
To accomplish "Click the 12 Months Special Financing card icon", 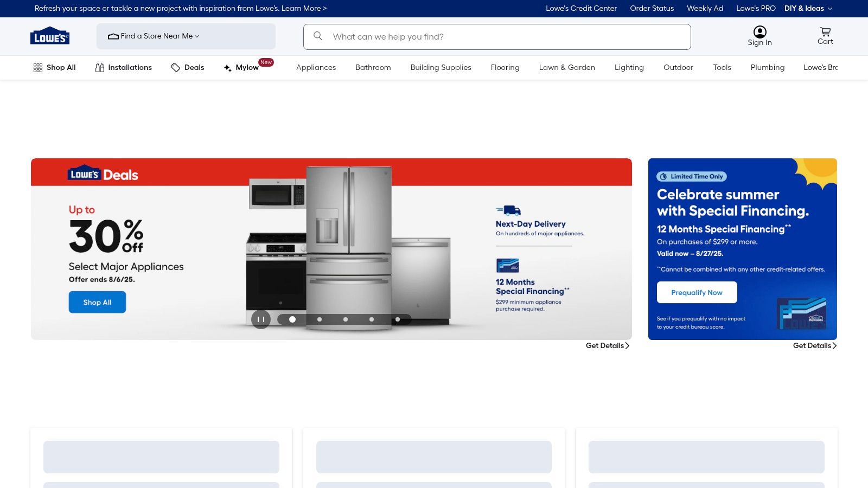I will (508, 265).
